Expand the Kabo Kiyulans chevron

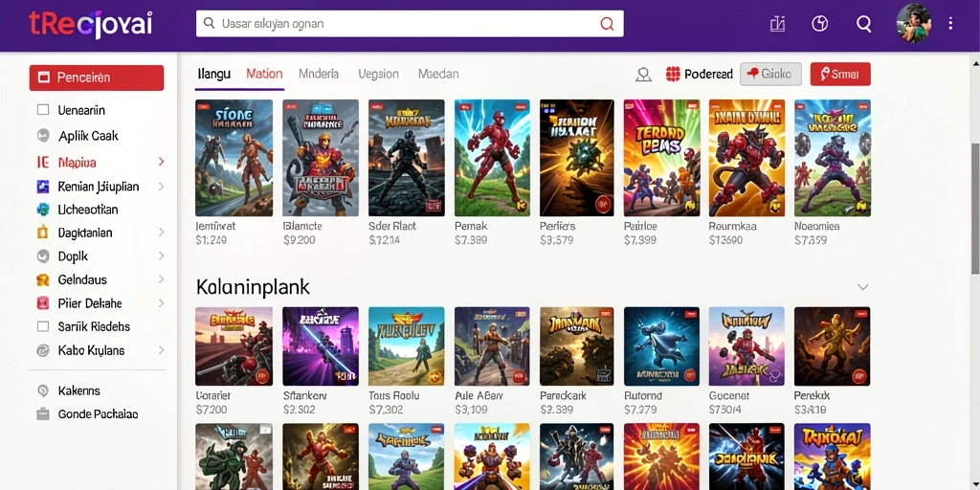click(x=161, y=350)
